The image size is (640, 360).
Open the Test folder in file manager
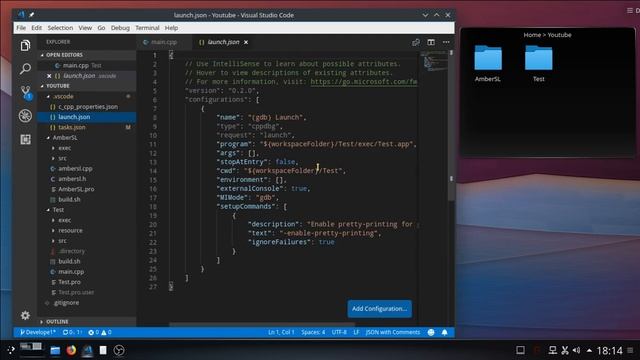coord(538,64)
